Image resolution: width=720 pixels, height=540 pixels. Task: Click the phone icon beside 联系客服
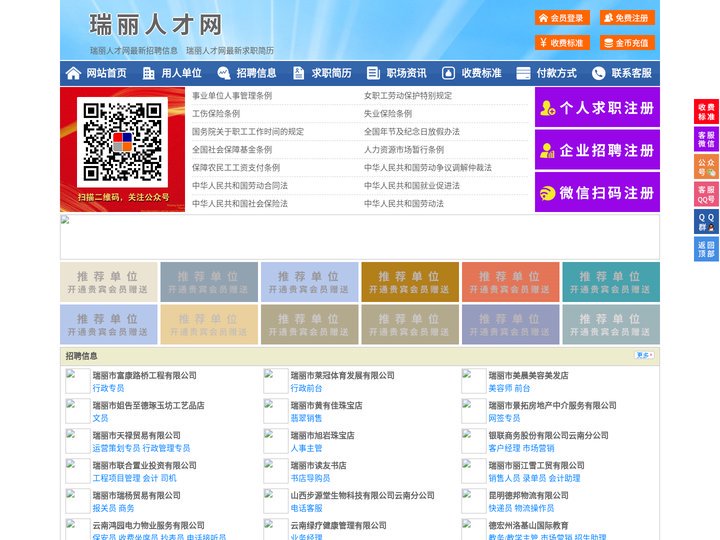pyautogui.click(x=598, y=73)
